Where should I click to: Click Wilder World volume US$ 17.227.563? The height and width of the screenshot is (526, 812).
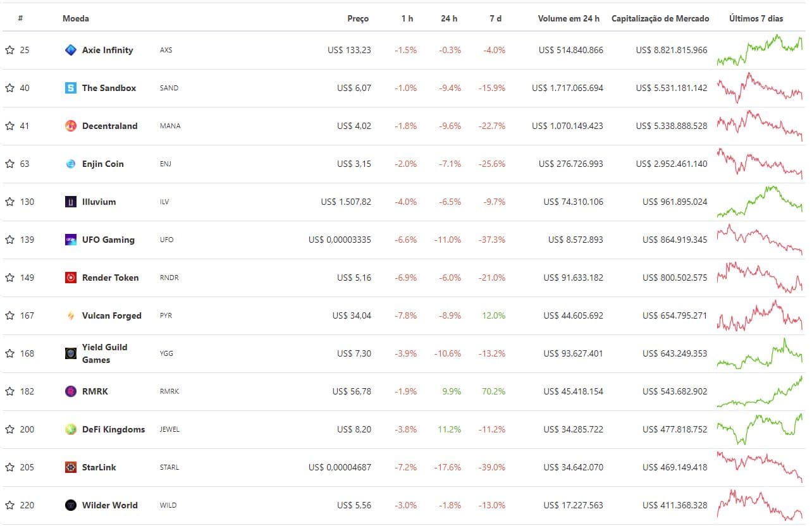[x=573, y=505]
